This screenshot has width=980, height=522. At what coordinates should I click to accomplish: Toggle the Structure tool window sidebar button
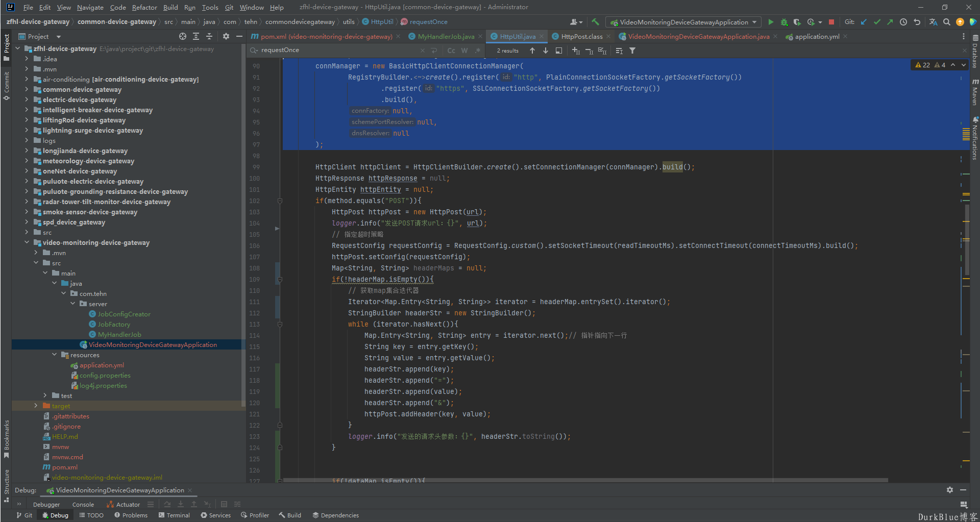pos(6,485)
